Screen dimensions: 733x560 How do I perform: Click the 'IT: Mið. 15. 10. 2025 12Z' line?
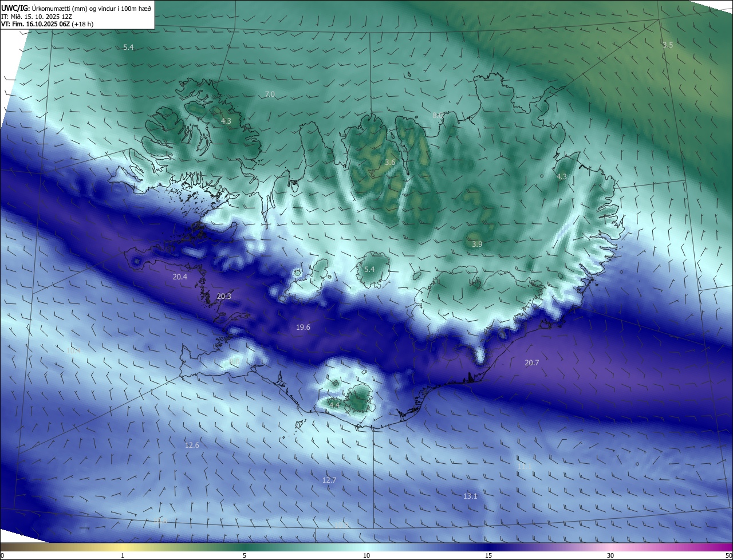[x=36, y=16]
